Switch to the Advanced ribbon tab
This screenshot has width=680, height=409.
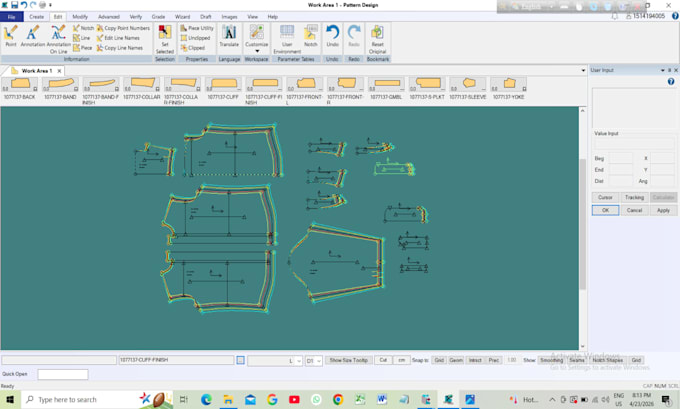point(108,16)
